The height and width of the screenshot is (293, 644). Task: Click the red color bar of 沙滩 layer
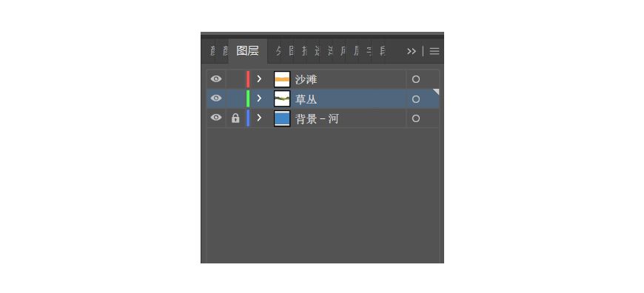click(248, 79)
